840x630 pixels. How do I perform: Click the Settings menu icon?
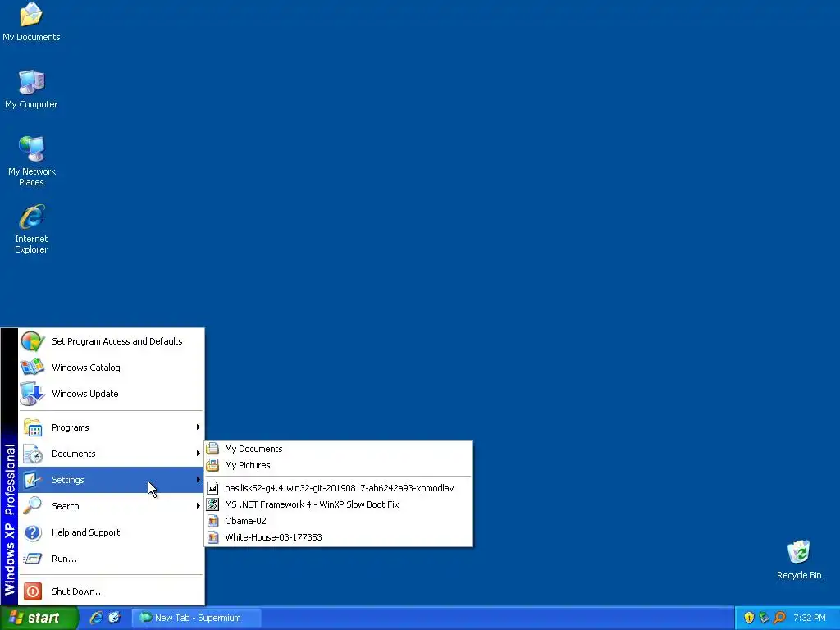pos(33,480)
